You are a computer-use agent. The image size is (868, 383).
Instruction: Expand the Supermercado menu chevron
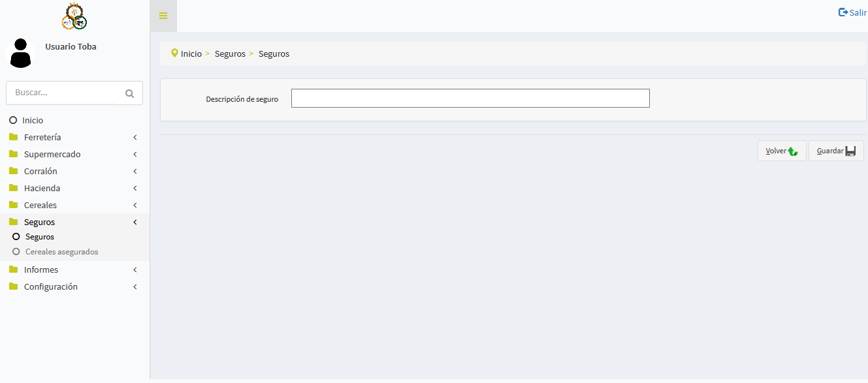point(135,155)
